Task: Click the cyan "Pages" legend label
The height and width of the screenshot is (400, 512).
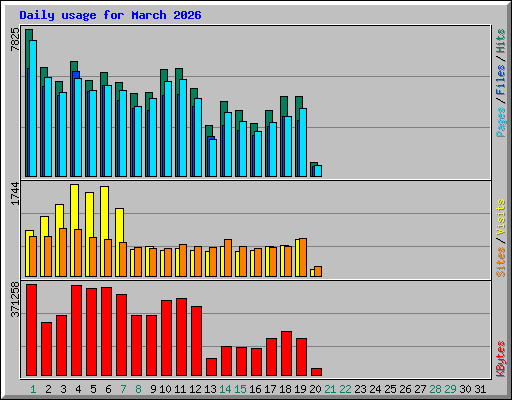Action: pos(501,122)
